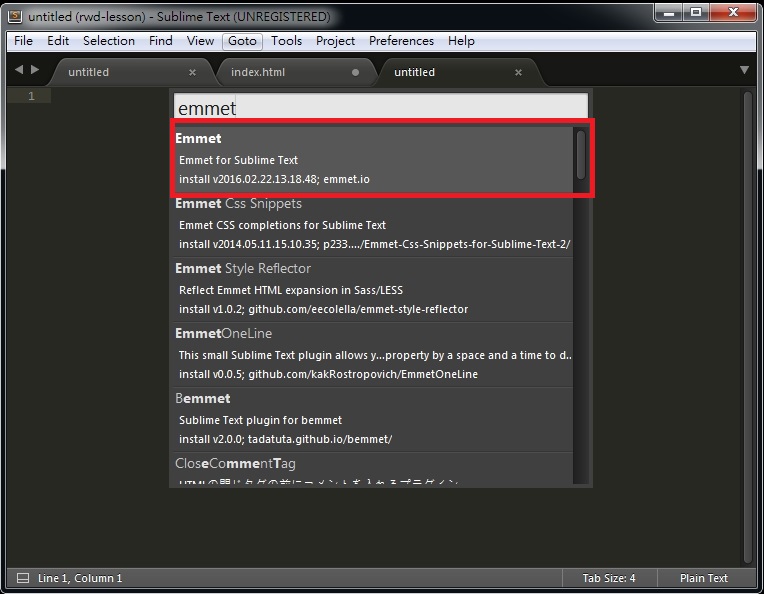Click the Sublime Text title bar icon
This screenshot has width=764, height=594.
point(14,16)
